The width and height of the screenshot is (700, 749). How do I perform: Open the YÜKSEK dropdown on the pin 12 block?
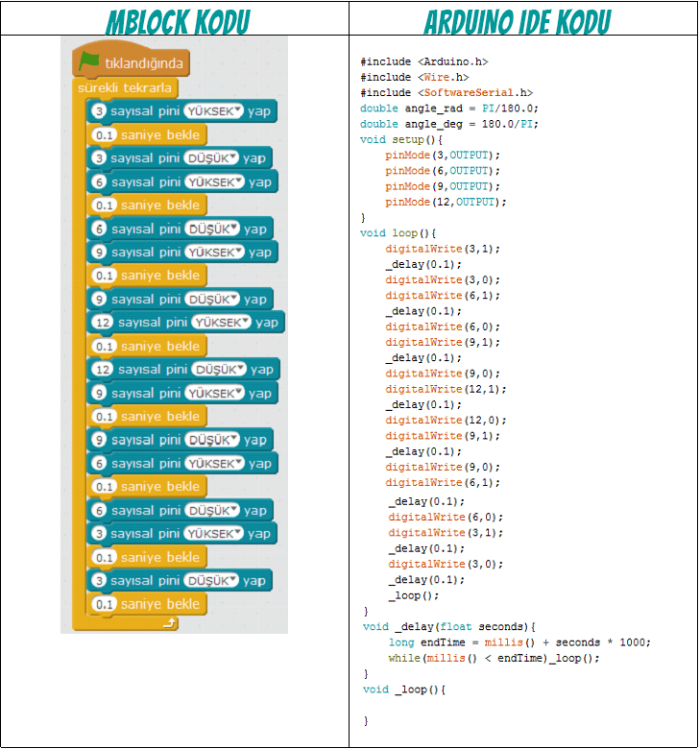click(x=221, y=323)
